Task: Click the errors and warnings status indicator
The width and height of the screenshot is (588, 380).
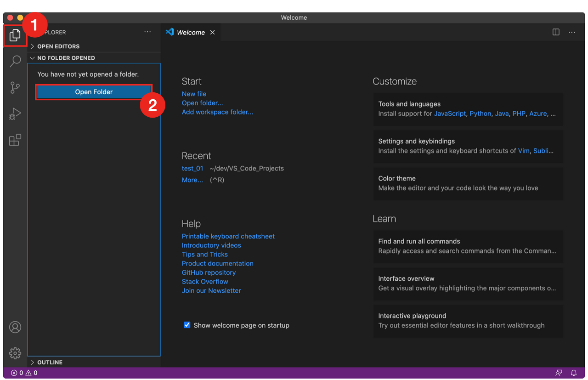Action: (24, 373)
